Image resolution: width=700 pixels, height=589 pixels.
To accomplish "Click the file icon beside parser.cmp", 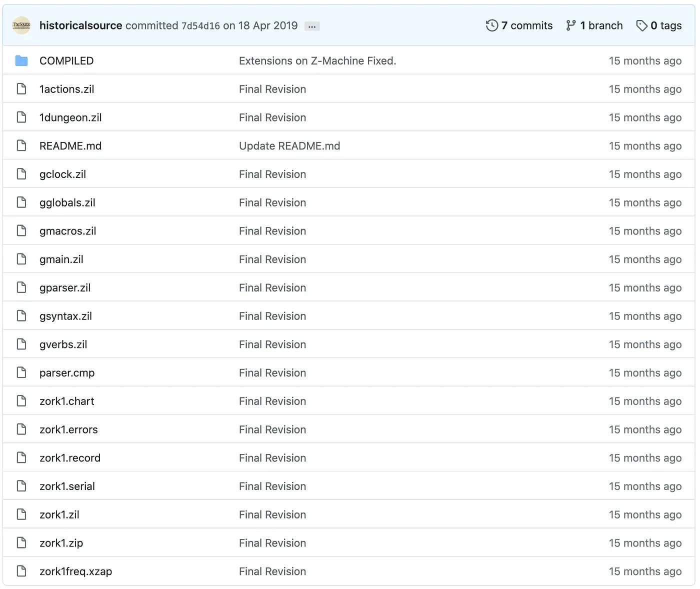I will [x=21, y=372].
